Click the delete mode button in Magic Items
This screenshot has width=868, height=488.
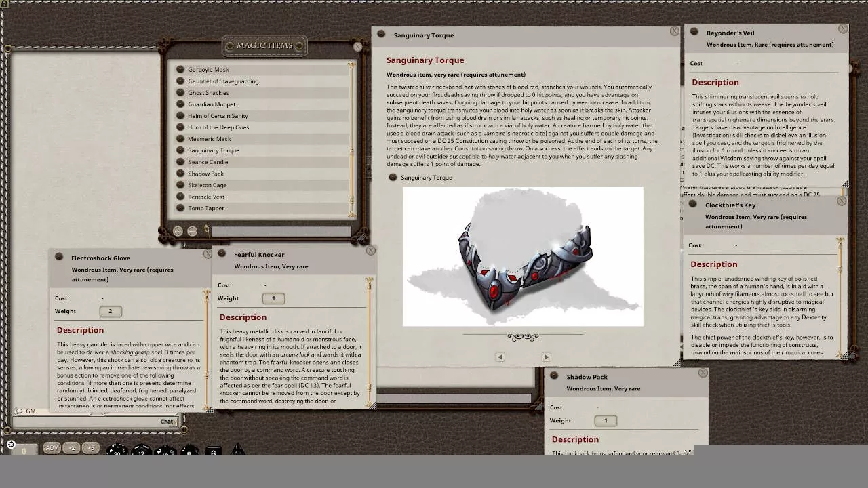[192, 231]
